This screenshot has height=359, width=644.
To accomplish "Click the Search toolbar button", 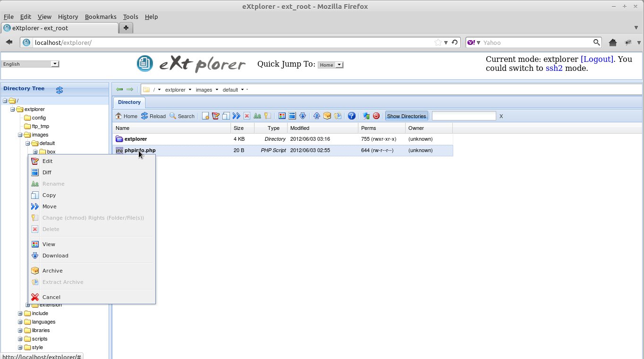I will coord(182,116).
